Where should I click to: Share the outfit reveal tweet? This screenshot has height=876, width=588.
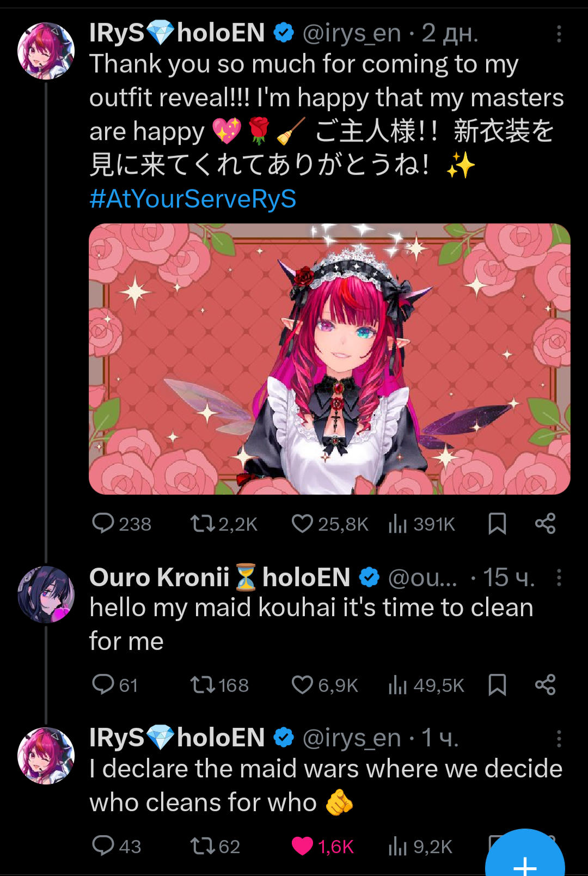tap(545, 524)
